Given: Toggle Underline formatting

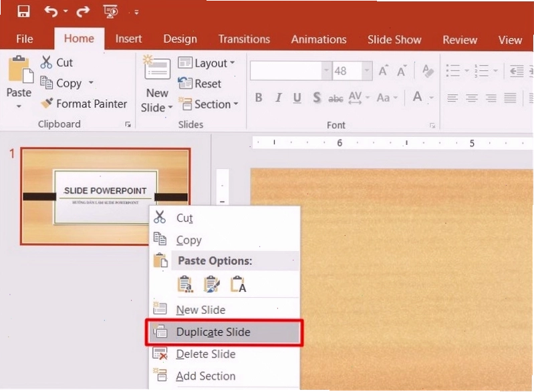Looking at the screenshot, I should coord(297,98).
